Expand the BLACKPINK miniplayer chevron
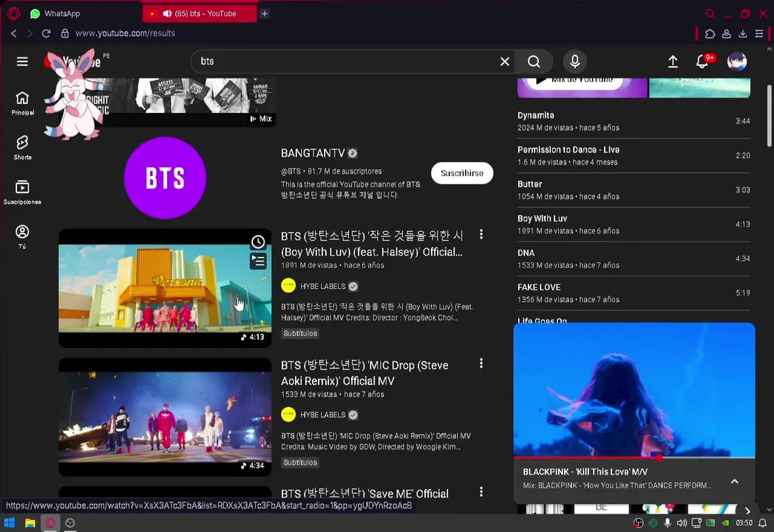The image size is (774, 532). pyautogui.click(x=735, y=481)
